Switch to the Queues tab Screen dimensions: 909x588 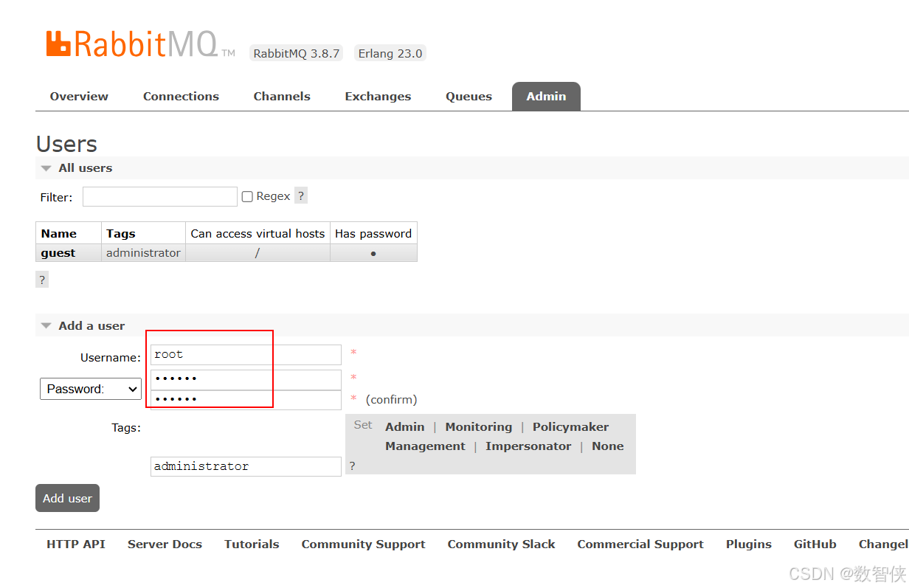469,96
